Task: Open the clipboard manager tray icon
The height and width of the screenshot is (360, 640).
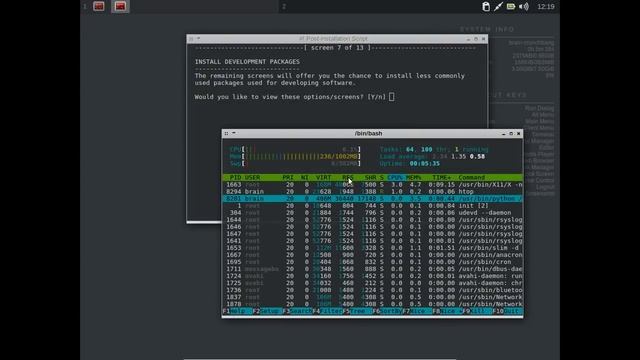Action: click(486, 7)
